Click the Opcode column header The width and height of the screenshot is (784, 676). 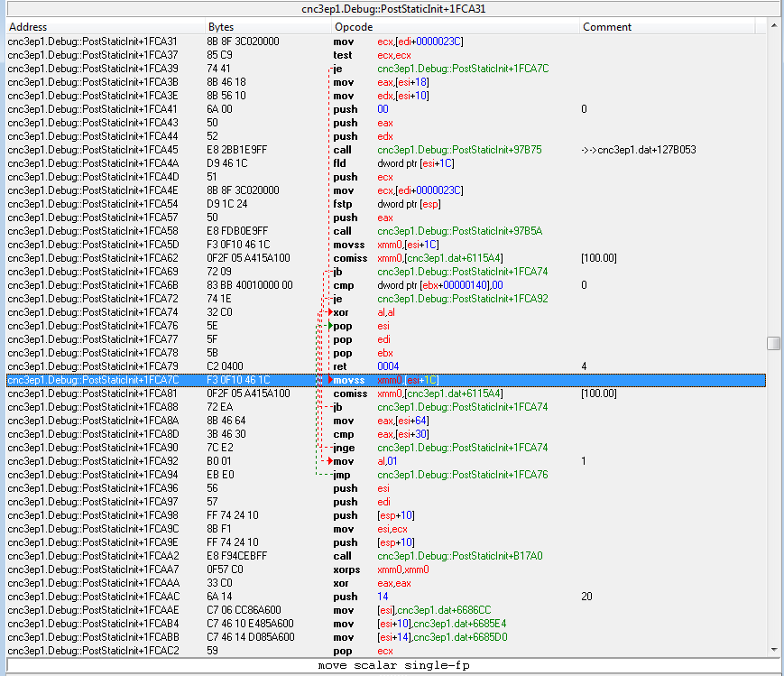coord(354,27)
